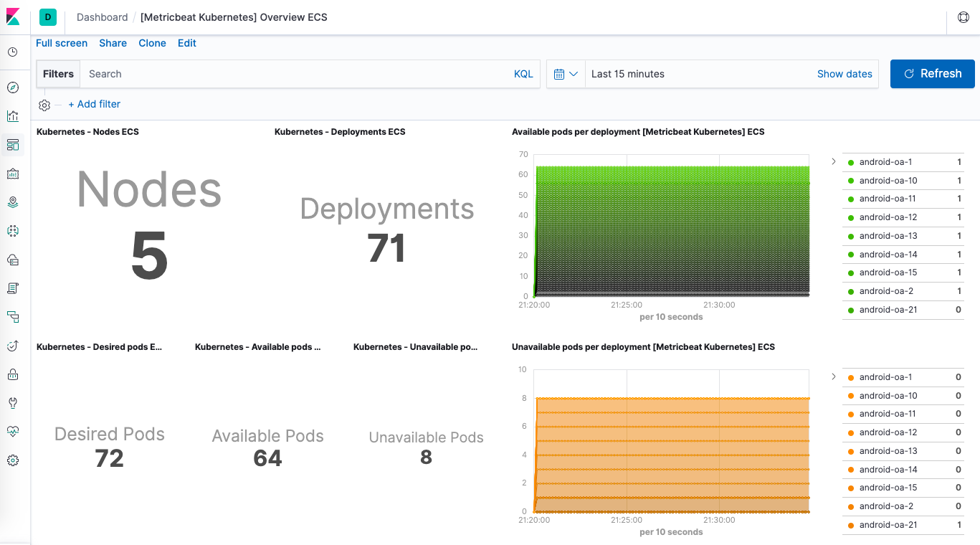
Task: Select the Dashboard icon in sidebar
Action: coord(13,145)
